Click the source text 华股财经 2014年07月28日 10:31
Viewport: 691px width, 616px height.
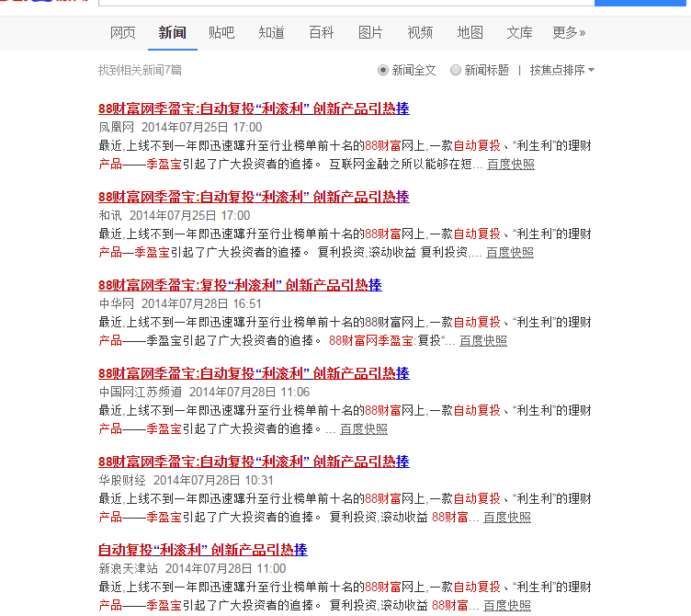(186, 480)
